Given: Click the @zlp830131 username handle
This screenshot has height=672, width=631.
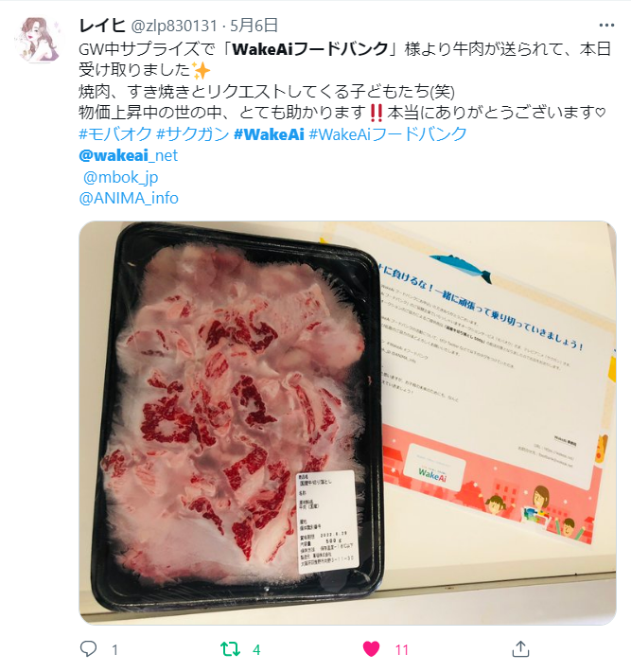Looking at the screenshot, I should (173, 26).
